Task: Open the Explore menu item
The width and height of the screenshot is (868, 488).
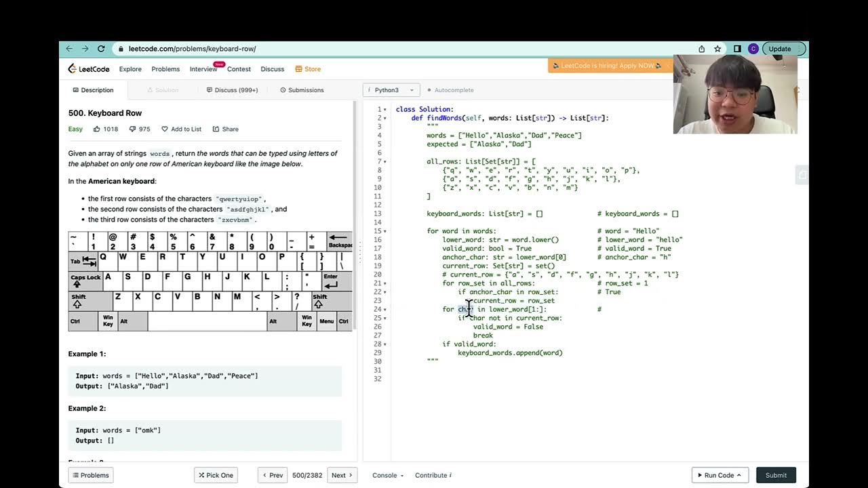Action: click(x=130, y=69)
